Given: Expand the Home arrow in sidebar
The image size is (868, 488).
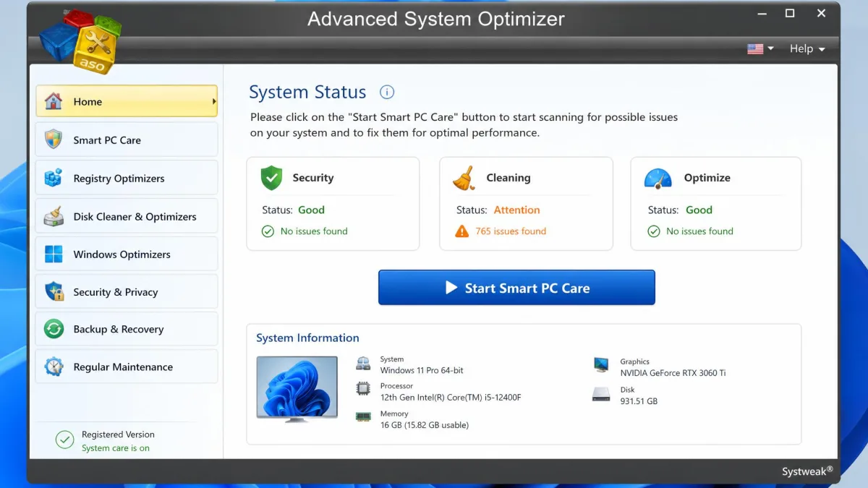Looking at the screenshot, I should [x=214, y=101].
